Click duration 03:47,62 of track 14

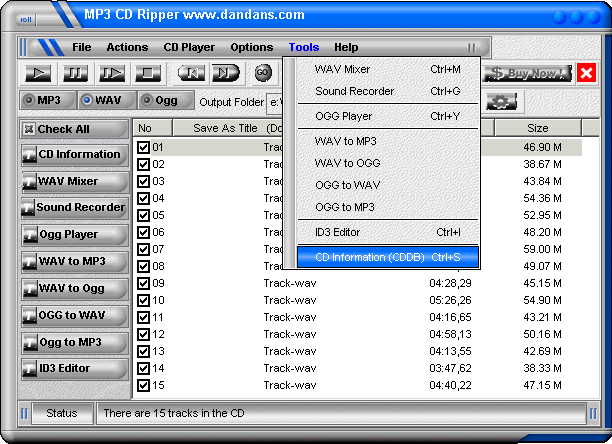pyautogui.click(x=450, y=368)
